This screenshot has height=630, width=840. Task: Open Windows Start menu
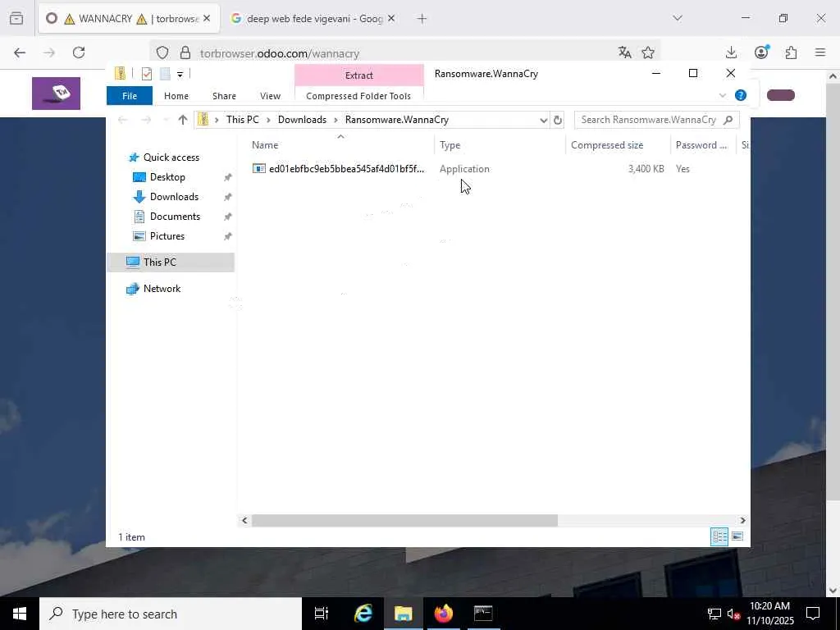(20, 614)
